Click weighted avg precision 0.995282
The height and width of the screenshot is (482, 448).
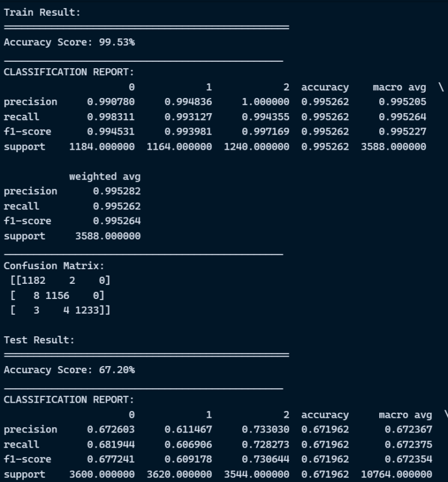pyautogui.click(x=117, y=191)
